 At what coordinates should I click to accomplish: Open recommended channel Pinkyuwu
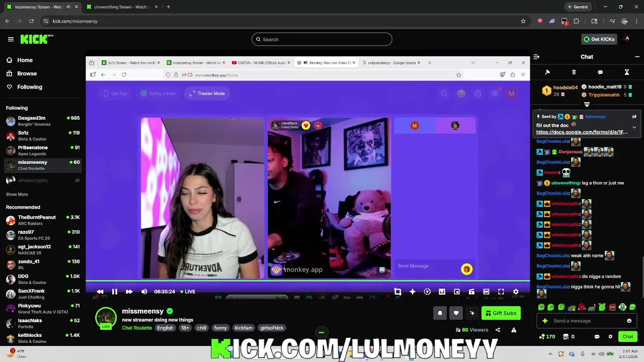click(43, 309)
